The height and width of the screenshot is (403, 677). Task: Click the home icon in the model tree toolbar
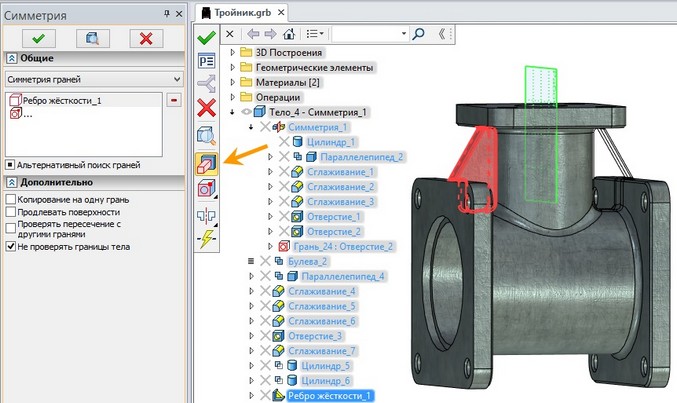point(289,33)
